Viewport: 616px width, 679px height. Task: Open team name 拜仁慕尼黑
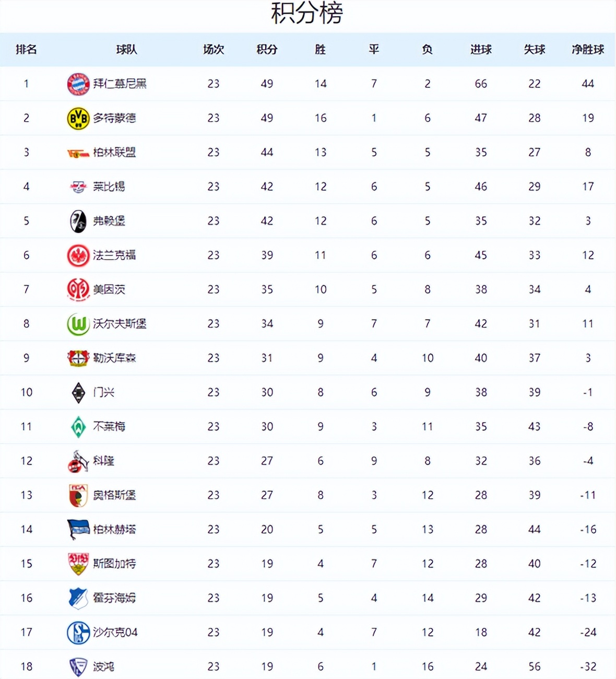[120, 84]
